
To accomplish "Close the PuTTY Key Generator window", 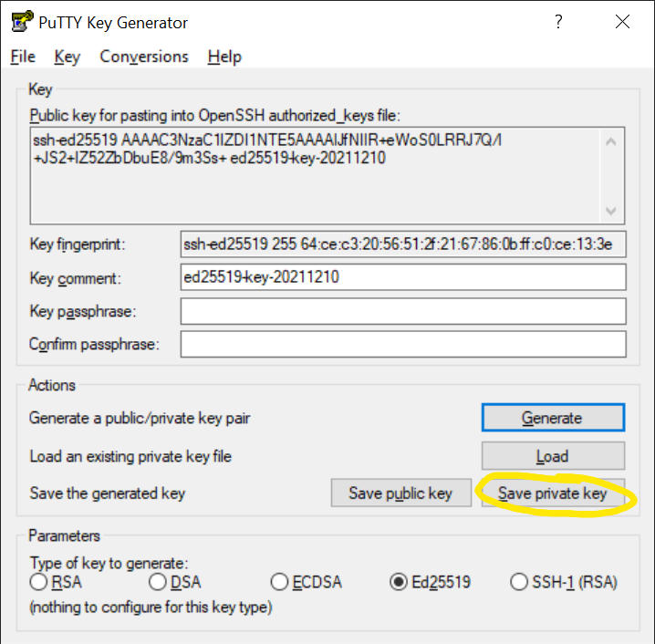I will [x=622, y=23].
